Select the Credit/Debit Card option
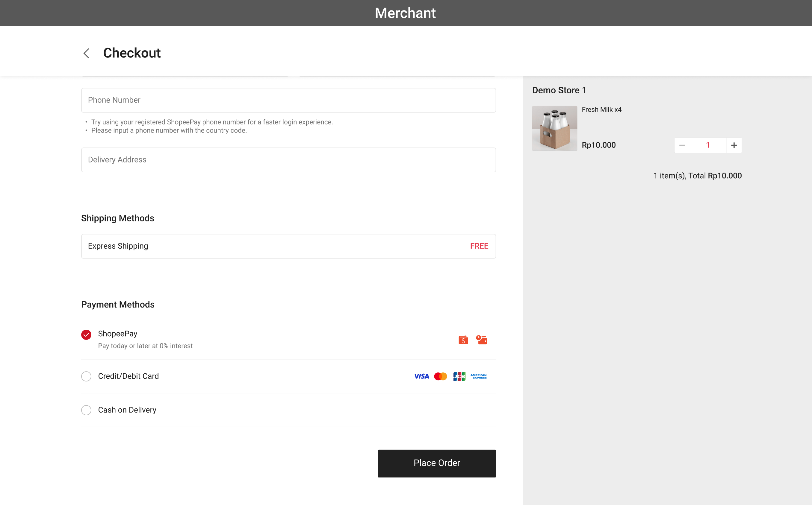The height and width of the screenshot is (505, 812). tap(86, 376)
